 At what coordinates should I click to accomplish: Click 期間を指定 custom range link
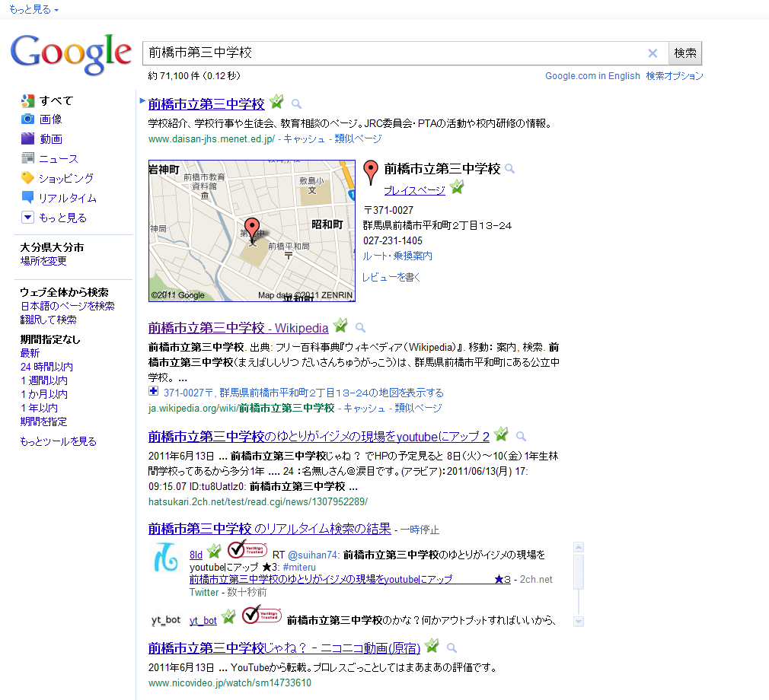(43, 422)
